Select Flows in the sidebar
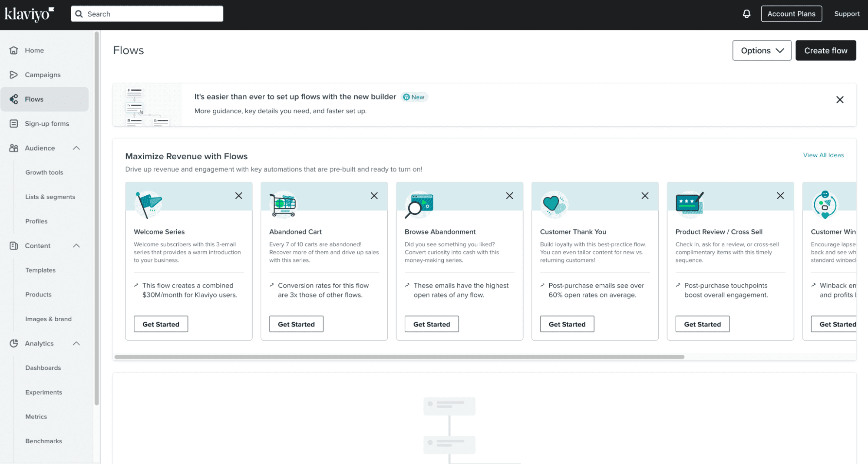868x464 pixels. 44,99
